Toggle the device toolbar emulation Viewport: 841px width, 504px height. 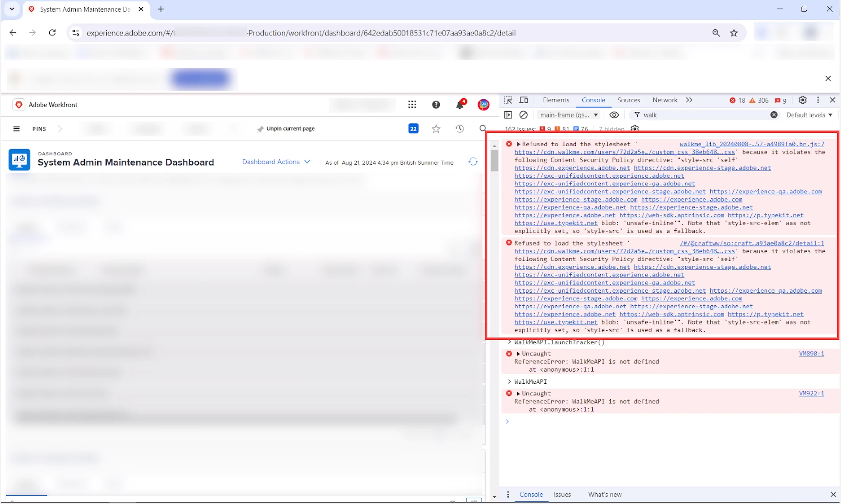[x=524, y=100]
